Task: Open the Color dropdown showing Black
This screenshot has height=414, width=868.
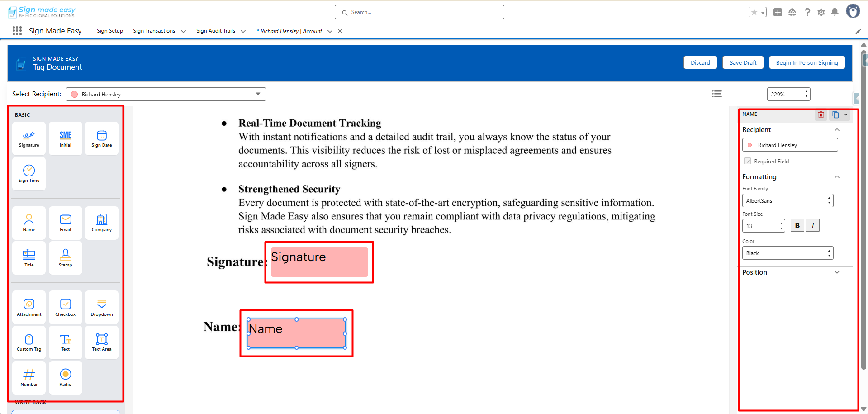Action: click(x=787, y=253)
